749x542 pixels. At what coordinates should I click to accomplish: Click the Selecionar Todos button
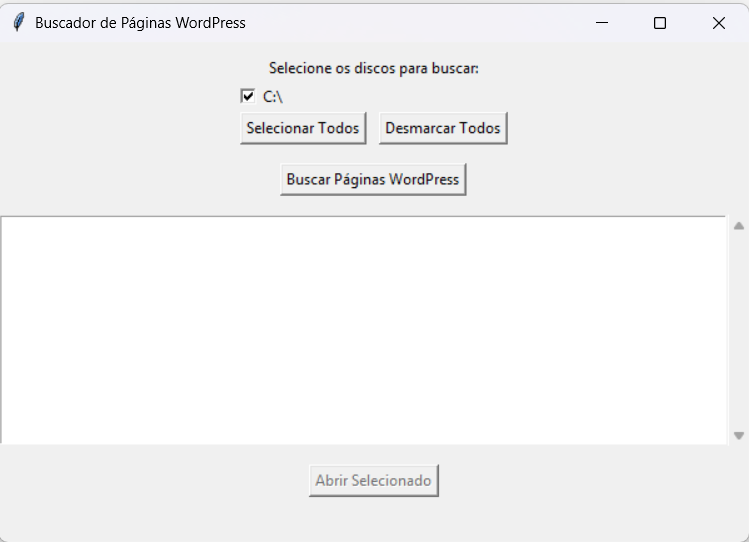pyautogui.click(x=303, y=128)
